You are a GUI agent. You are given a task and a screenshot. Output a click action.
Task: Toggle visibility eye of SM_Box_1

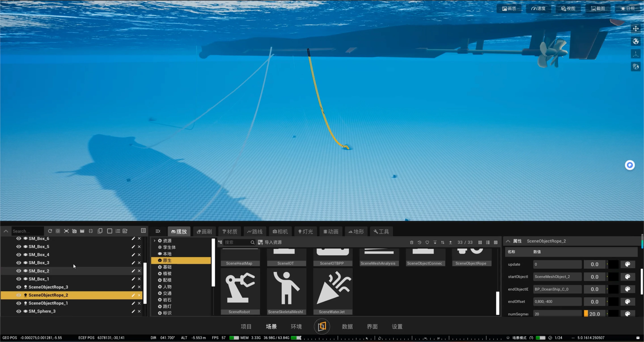(x=19, y=279)
